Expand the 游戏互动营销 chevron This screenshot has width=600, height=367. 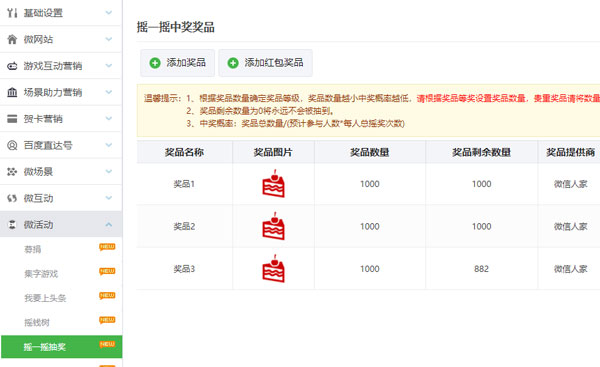109,66
